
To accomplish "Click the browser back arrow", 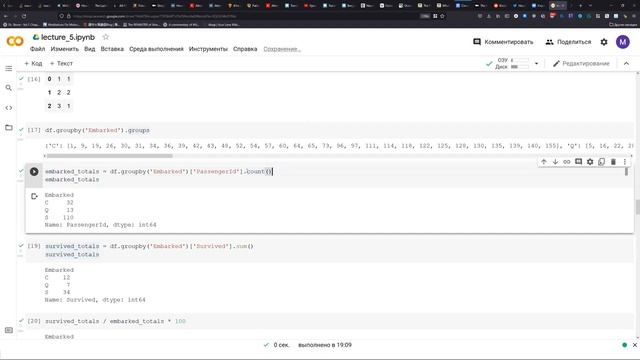I will 6,16.
